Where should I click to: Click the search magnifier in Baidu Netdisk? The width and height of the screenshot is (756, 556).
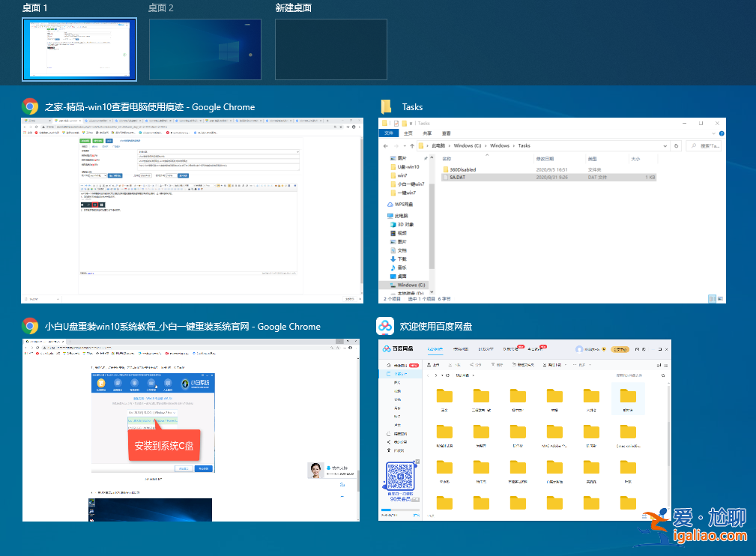click(662, 375)
